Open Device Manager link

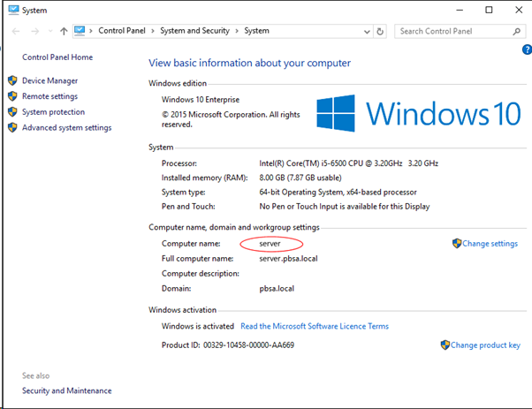[x=49, y=80]
